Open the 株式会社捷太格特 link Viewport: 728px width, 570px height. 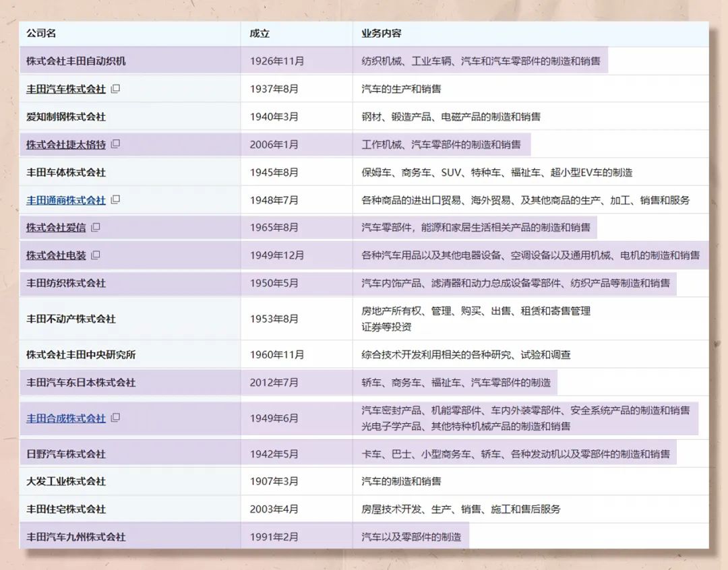click(66, 144)
